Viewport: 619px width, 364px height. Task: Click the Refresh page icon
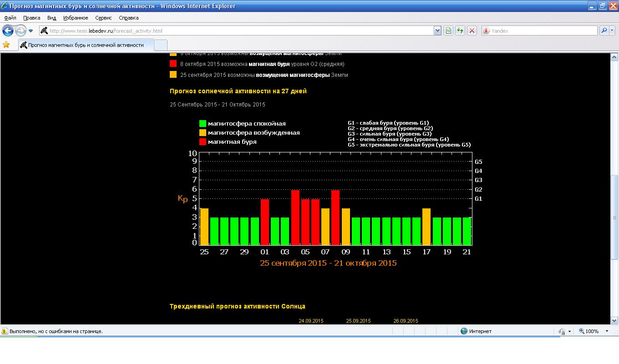(x=460, y=31)
